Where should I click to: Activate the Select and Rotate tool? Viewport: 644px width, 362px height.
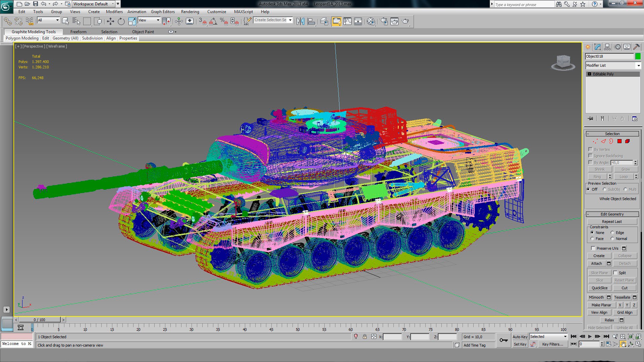(x=121, y=21)
